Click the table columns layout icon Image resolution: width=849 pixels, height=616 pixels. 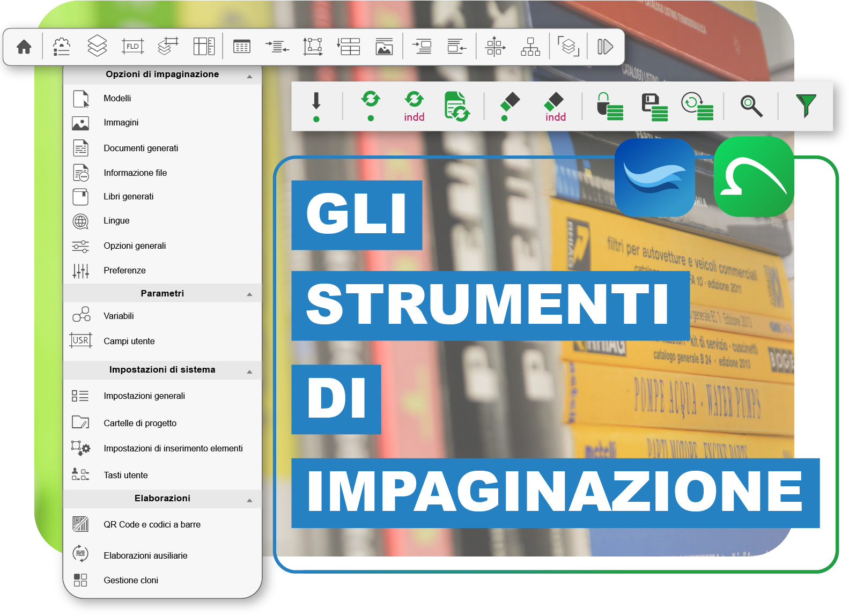point(204,47)
